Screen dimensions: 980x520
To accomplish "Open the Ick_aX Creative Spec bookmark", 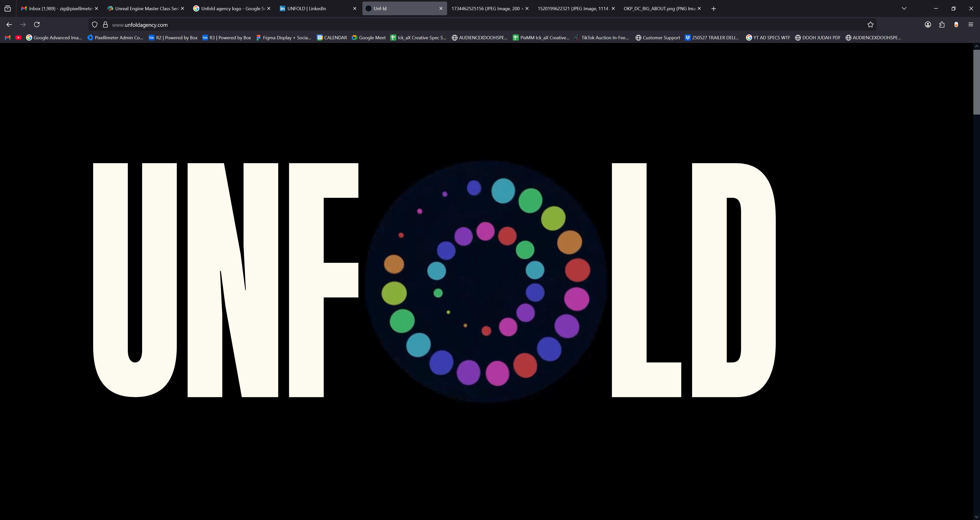I will (x=419, y=38).
